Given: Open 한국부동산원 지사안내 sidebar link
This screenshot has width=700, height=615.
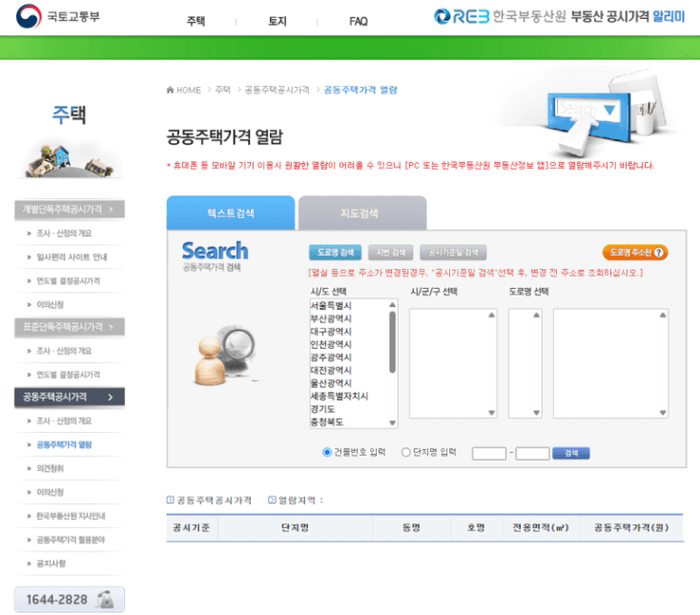Looking at the screenshot, I should (71, 516).
